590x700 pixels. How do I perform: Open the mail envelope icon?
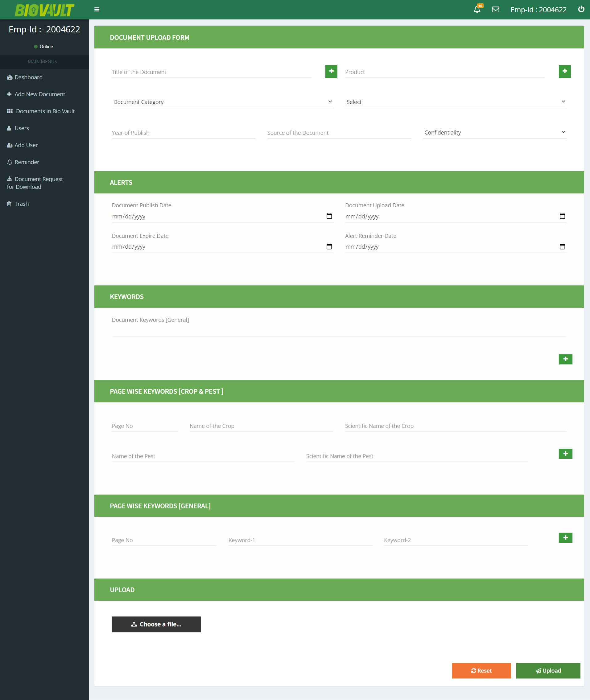point(495,9)
